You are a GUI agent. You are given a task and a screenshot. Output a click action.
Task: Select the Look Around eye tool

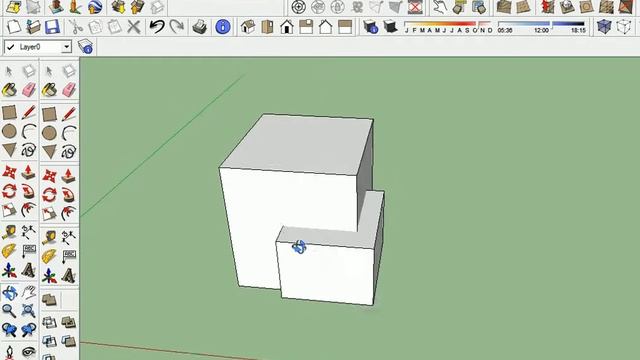29,351
